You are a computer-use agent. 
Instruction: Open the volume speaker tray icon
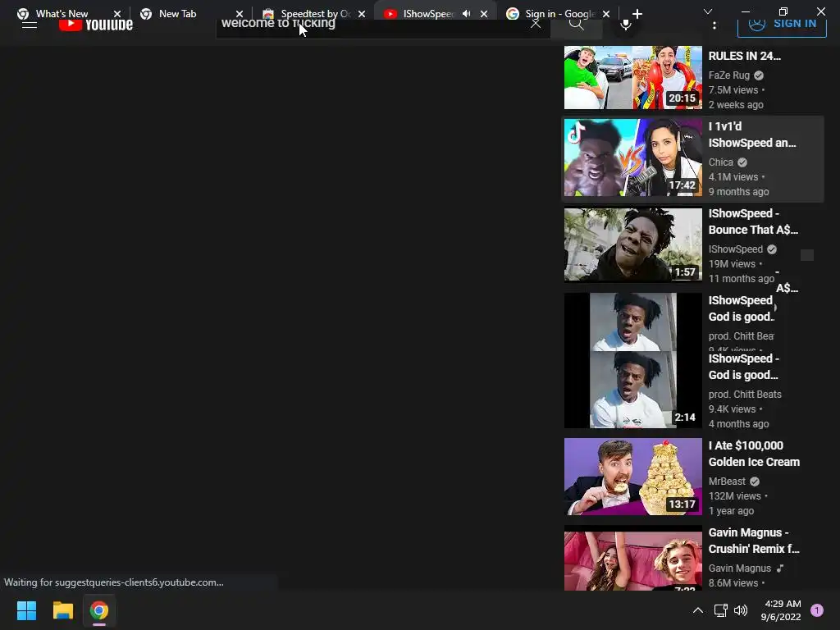741,610
